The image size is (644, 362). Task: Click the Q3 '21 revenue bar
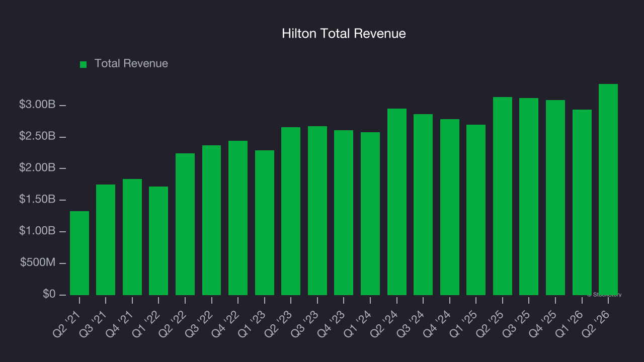[106, 240]
